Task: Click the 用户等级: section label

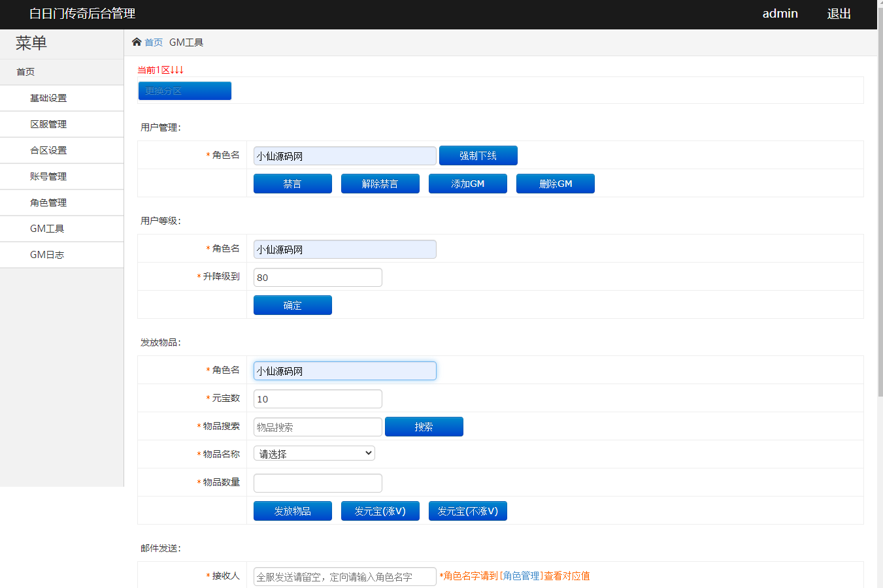Action: [x=161, y=221]
